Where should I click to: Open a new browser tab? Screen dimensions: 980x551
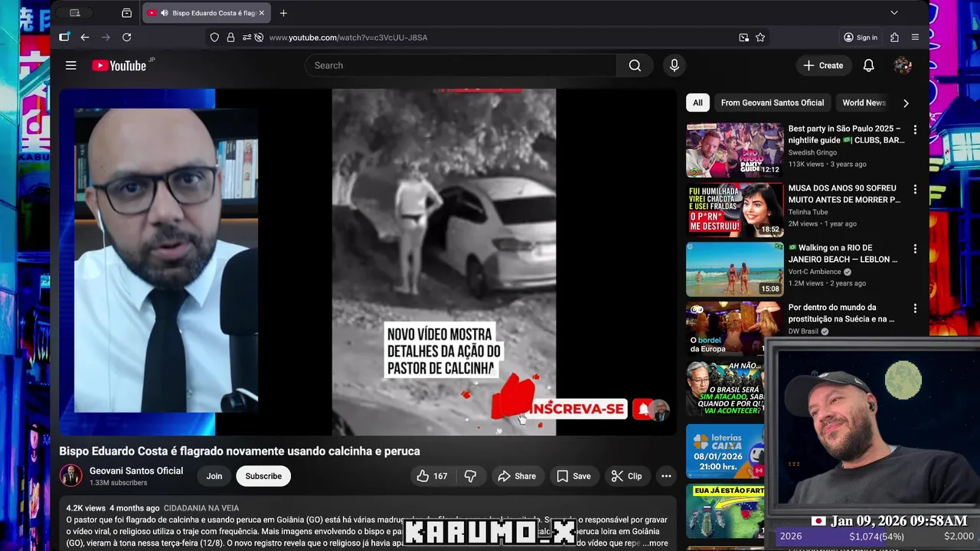(283, 13)
